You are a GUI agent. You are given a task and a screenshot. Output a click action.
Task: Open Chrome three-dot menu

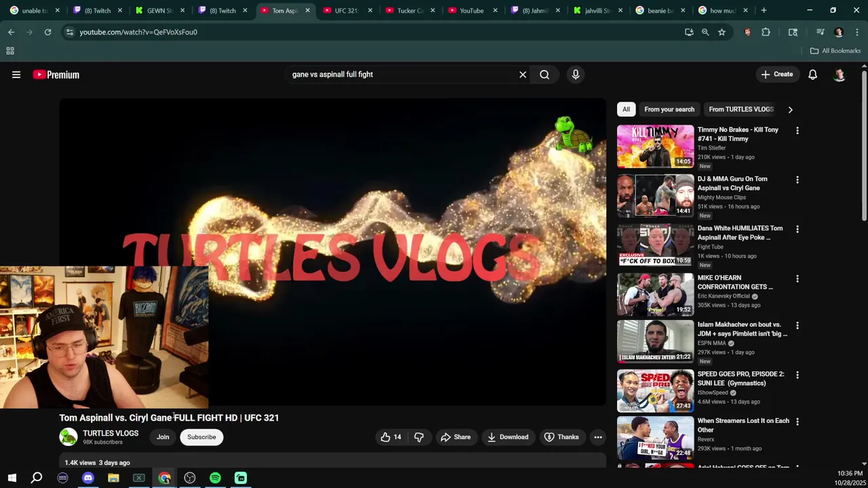point(857,32)
